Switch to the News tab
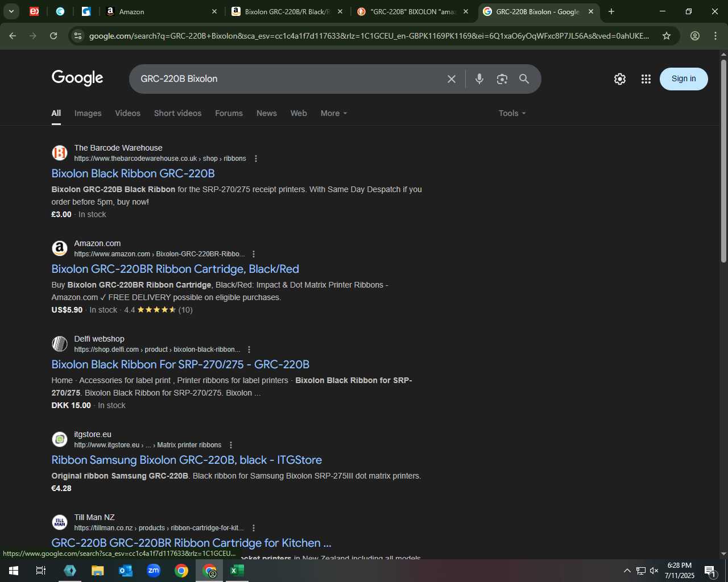This screenshot has width=728, height=582. tap(267, 113)
